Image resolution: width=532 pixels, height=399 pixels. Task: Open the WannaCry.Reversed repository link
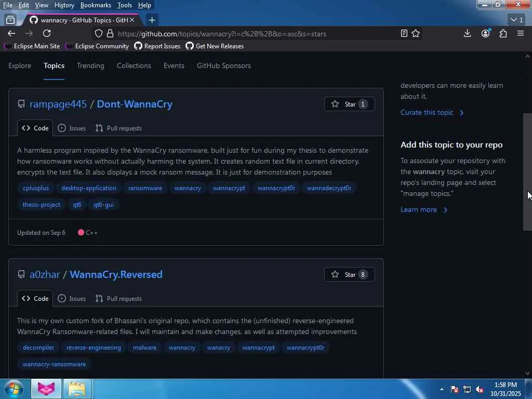116,274
